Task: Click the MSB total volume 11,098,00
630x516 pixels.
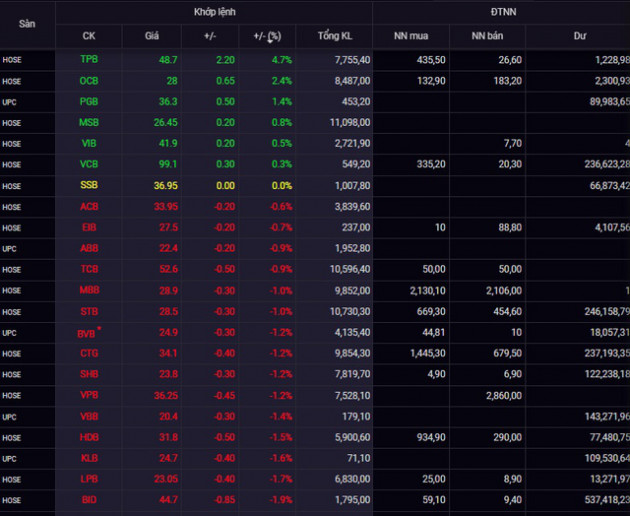Action: [350, 122]
